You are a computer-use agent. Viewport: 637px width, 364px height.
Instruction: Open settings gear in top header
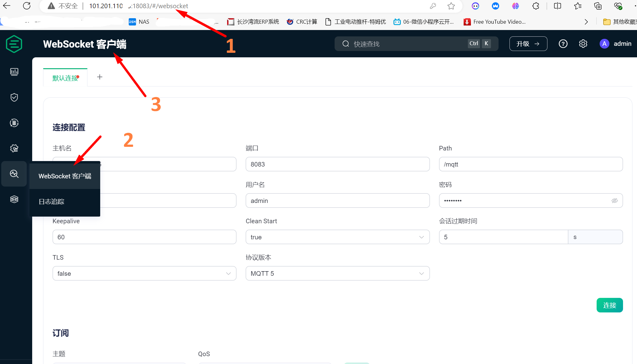(x=583, y=44)
